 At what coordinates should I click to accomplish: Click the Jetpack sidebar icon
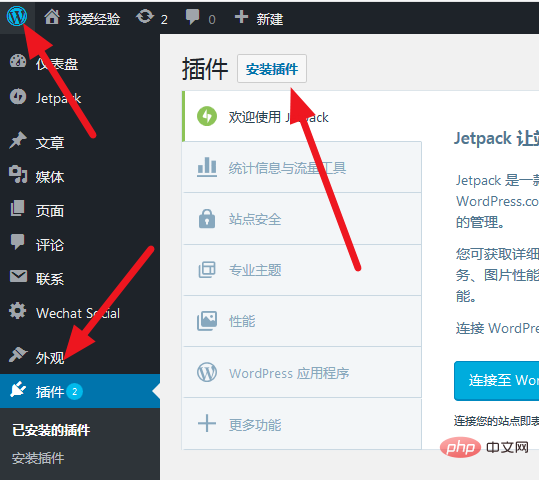click(18, 97)
